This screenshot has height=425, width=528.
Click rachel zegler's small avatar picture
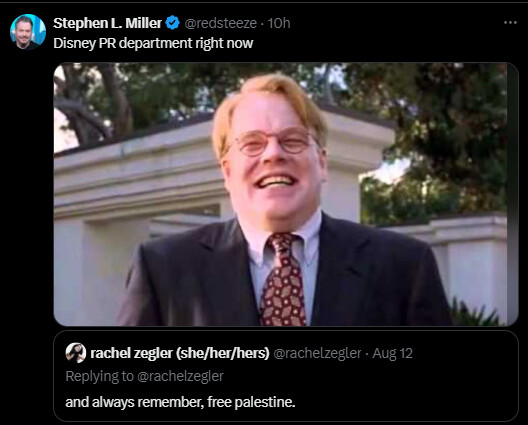(x=76, y=353)
